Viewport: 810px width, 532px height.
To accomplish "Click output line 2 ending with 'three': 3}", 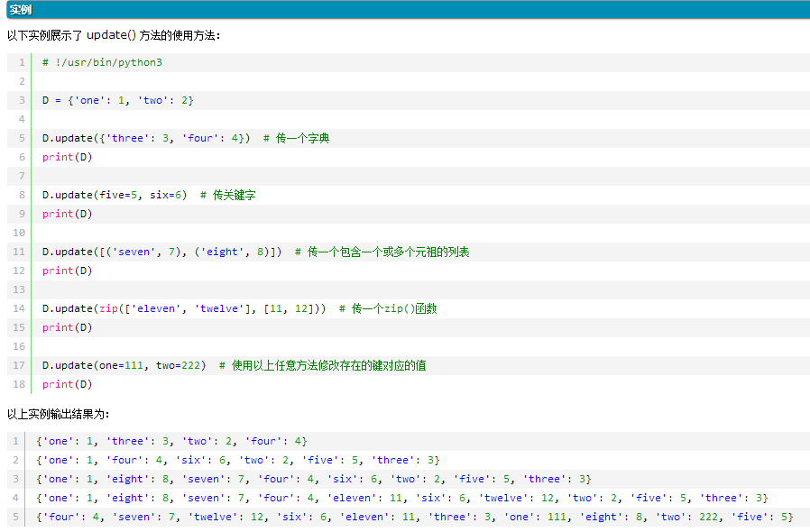I will tap(238, 460).
